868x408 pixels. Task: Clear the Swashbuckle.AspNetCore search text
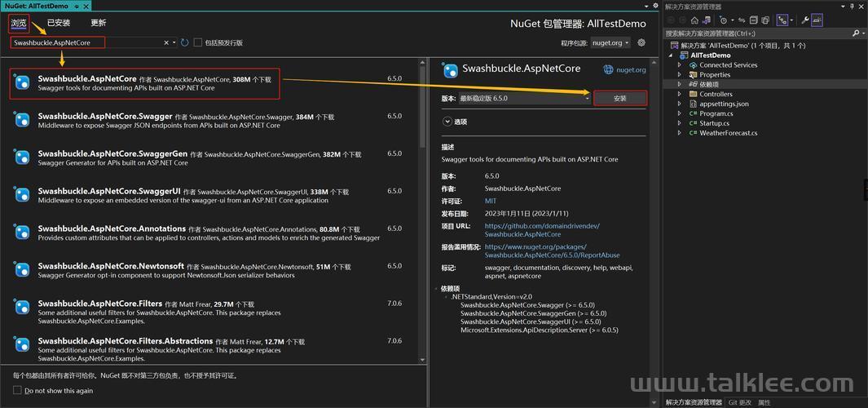pyautogui.click(x=166, y=42)
